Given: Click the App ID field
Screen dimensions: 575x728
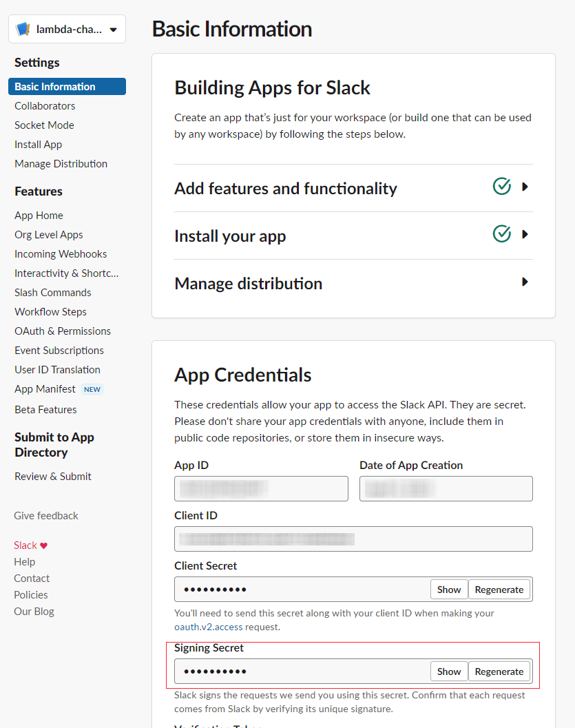Looking at the screenshot, I should tap(261, 488).
